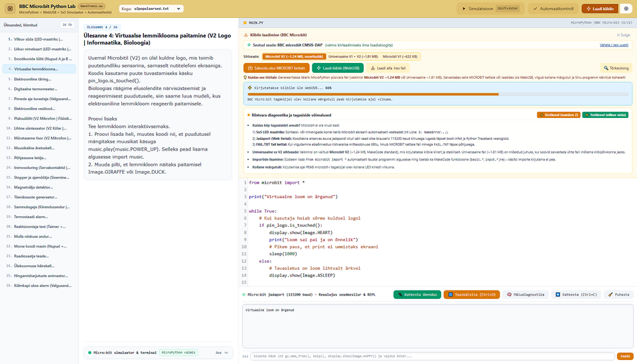The width and height of the screenshot is (637, 364).
Task: Click inside the serial output console
Action: click(437, 326)
